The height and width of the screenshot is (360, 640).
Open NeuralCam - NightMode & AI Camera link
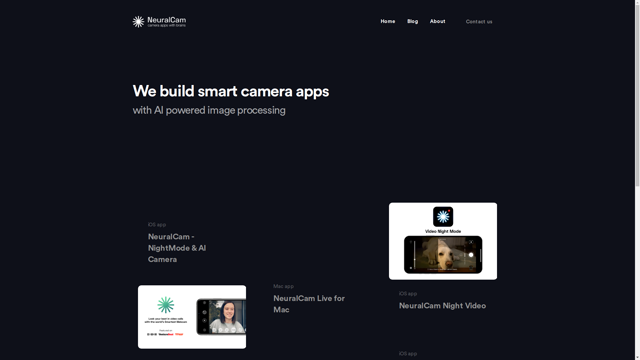[x=177, y=248]
